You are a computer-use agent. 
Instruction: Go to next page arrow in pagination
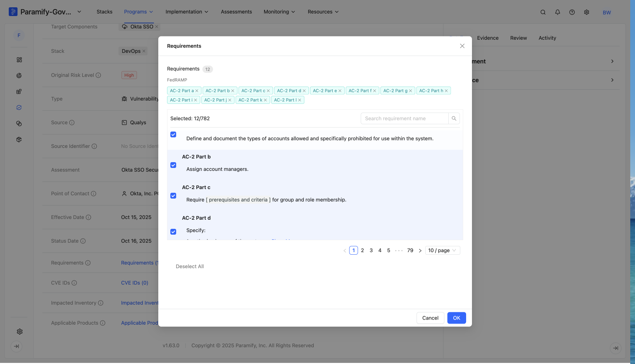[x=420, y=251]
